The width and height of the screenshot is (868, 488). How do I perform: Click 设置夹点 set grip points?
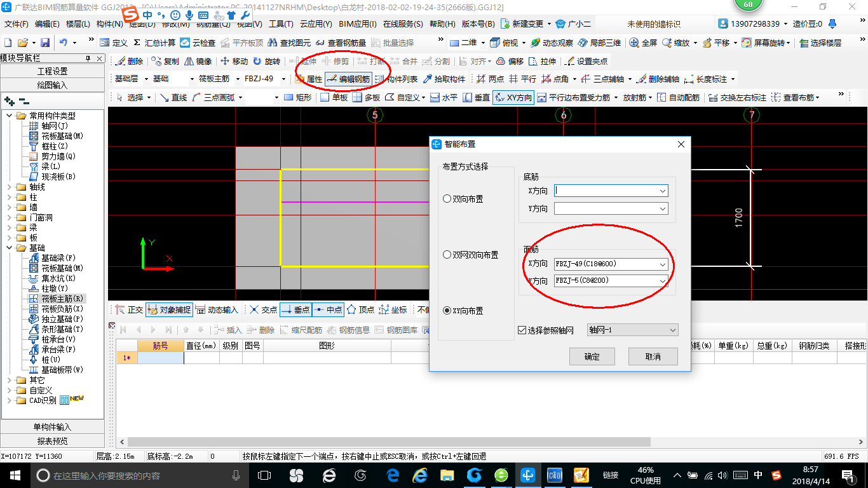pos(586,62)
